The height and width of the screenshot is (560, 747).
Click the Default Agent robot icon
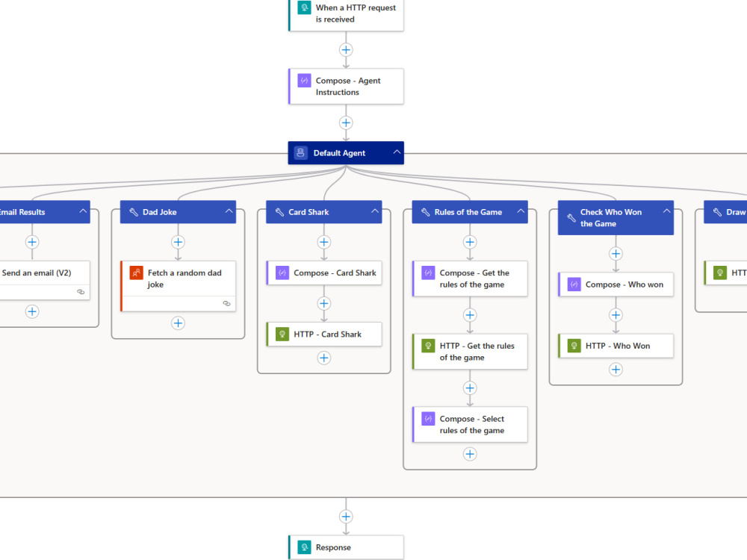coord(300,153)
